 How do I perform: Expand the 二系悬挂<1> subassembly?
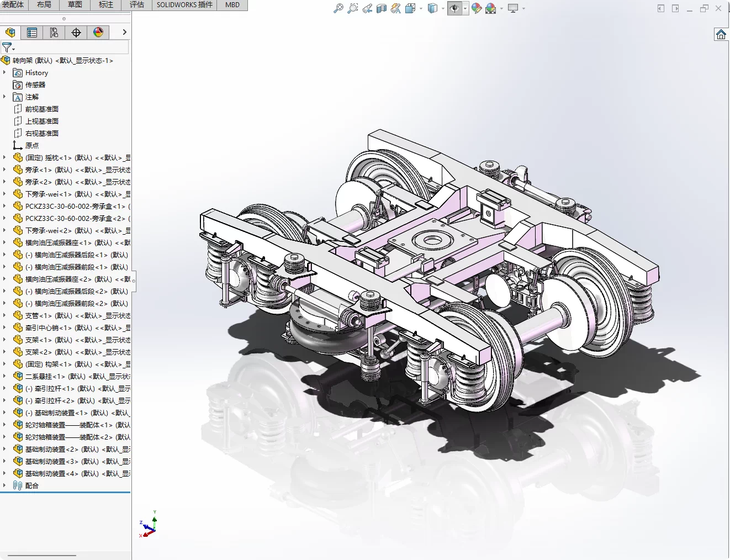click(4, 376)
